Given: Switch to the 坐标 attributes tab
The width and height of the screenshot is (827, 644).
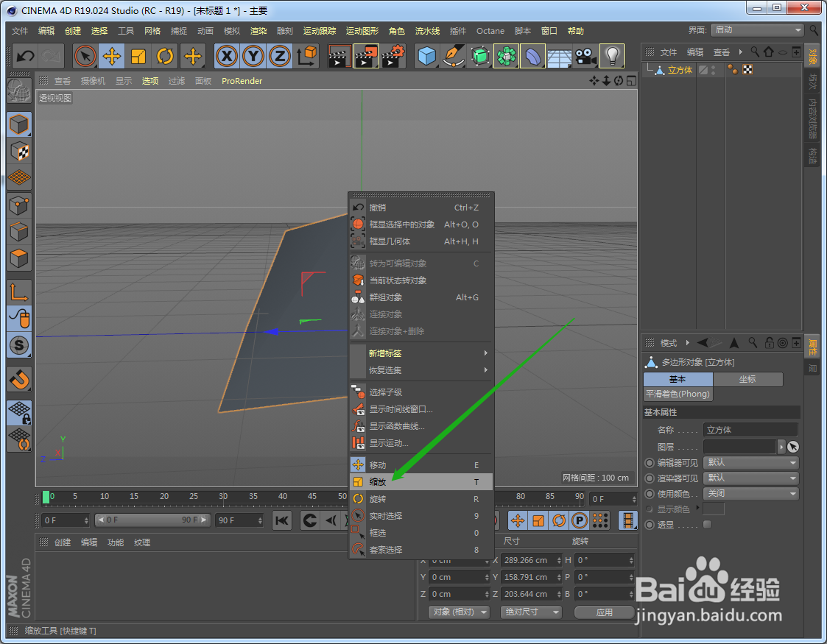Looking at the screenshot, I should tap(748, 379).
